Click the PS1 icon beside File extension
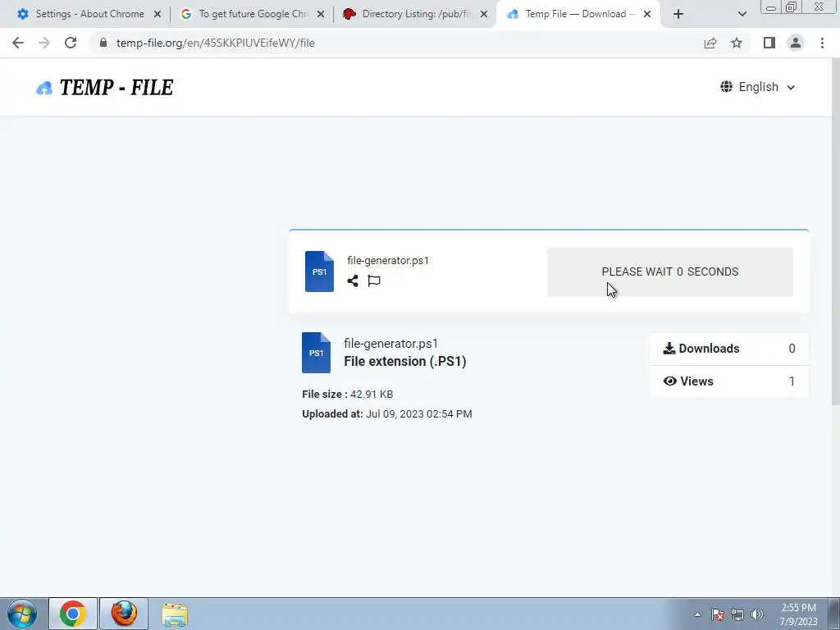840x630 pixels. (316, 353)
